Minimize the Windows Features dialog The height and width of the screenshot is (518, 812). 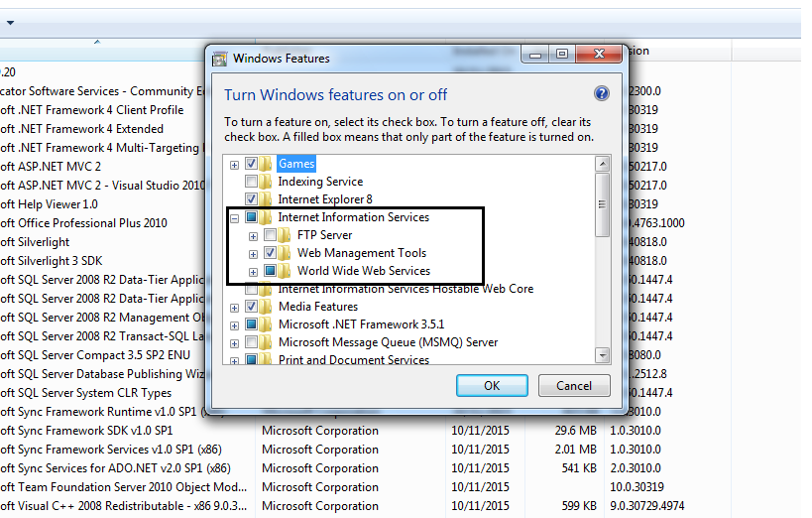[x=535, y=54]
